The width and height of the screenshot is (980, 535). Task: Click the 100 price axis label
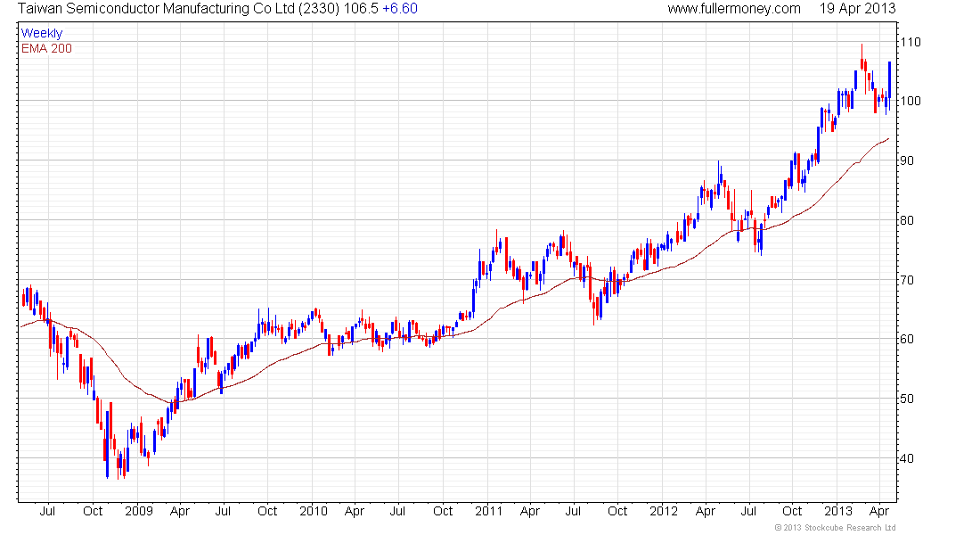click(911, 101)
